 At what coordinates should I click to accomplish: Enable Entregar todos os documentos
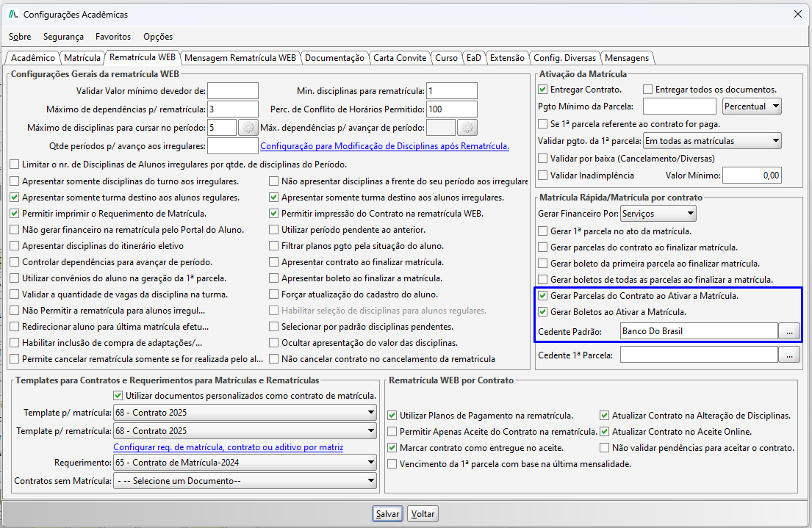click(x=647, y=90)
